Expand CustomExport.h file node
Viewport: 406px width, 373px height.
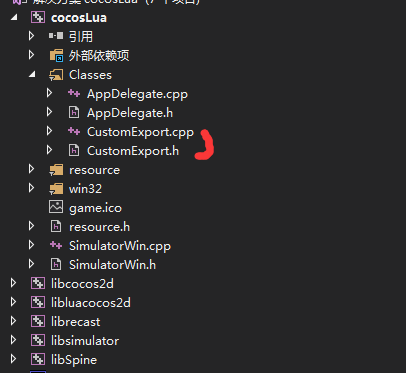point(49,150)
